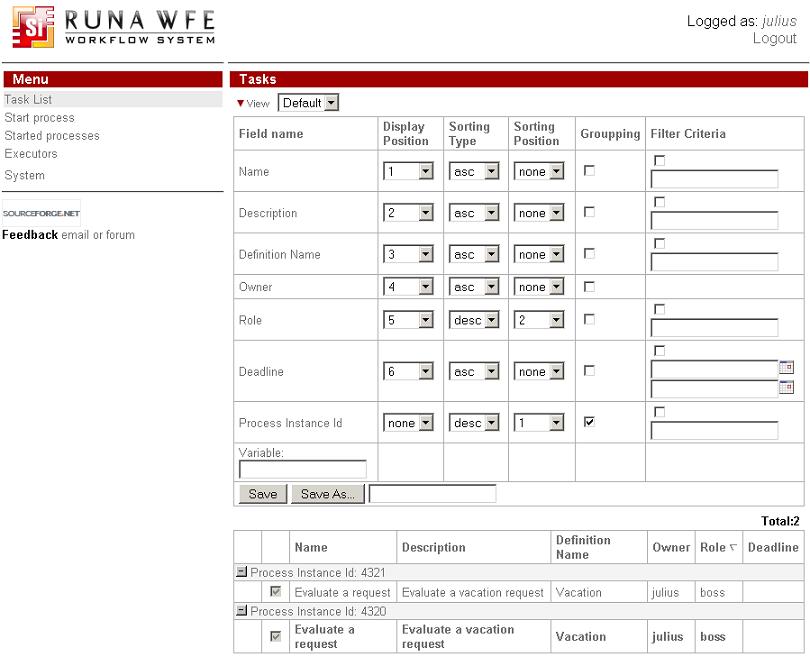Go to Executors in the menu
Image resolution: width=810 pixels, height=657 pixels.
click(31, 154)
